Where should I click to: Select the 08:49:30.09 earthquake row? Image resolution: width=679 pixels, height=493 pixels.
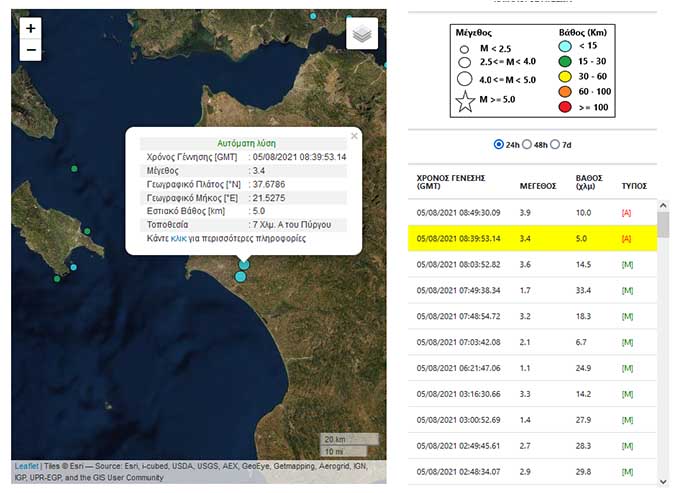(x=532, y=213)
